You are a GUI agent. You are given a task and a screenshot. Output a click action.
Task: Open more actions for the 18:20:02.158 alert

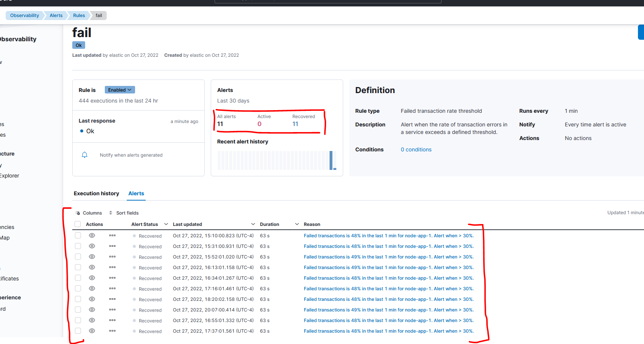(112, 299)
